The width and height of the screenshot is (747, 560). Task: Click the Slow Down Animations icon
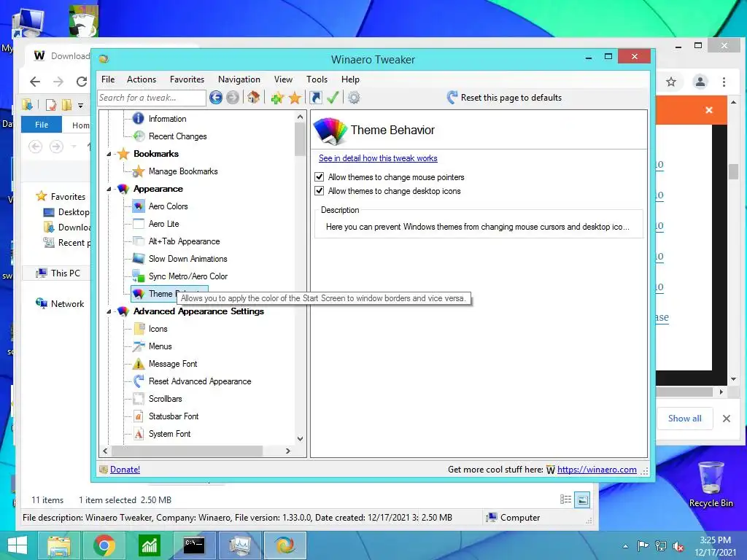139,259
